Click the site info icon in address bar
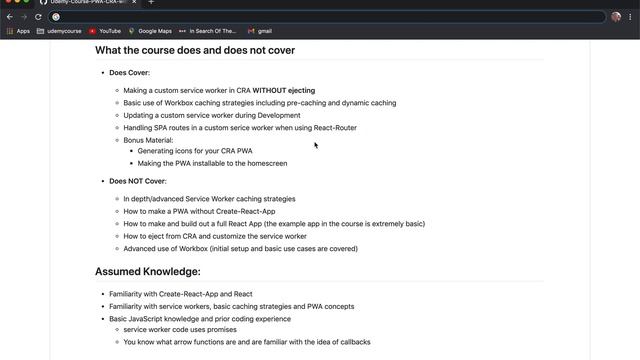This screenshot has width=640, height=360. (56, 17)
